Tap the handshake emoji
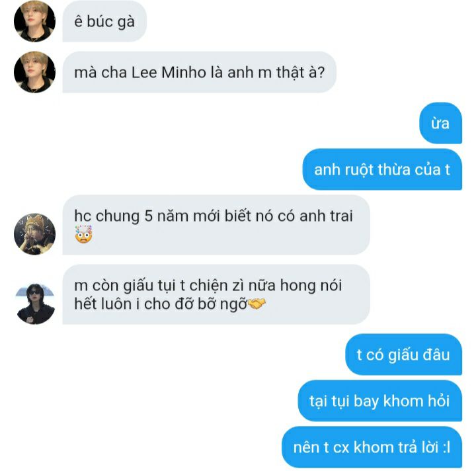Viewport: 476px width, 471px height. pos(257,304)
